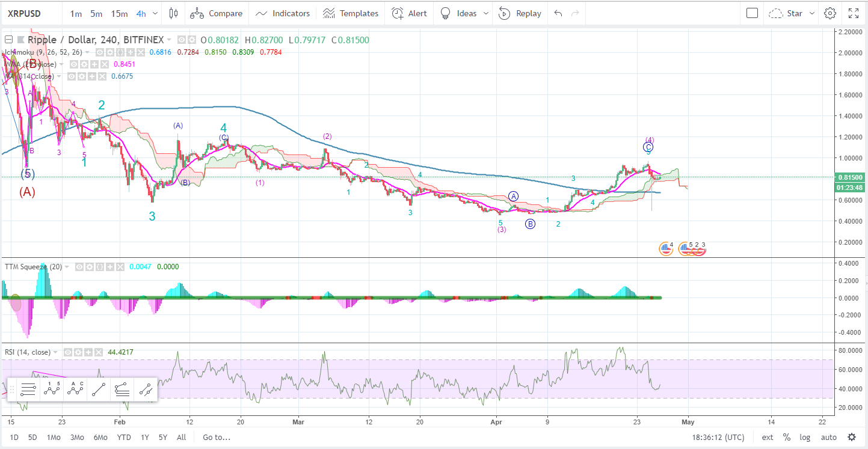Expand the Ichimoku indicator dropdown arrow
The image size is (868, 449).
(87, 52)
